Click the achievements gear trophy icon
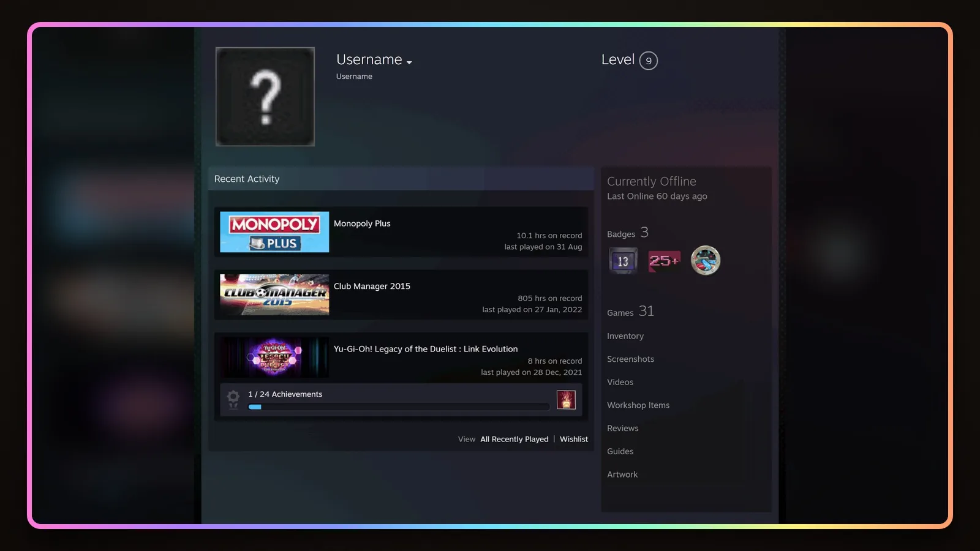The image size is (980, 551). [x=233, y=400]
